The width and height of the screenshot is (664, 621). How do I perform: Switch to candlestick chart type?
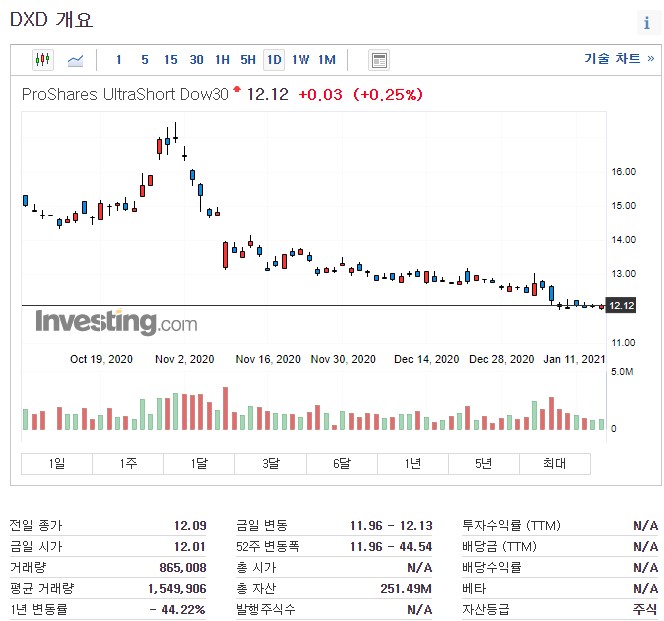pyautogui.click(x=43, y=60)
